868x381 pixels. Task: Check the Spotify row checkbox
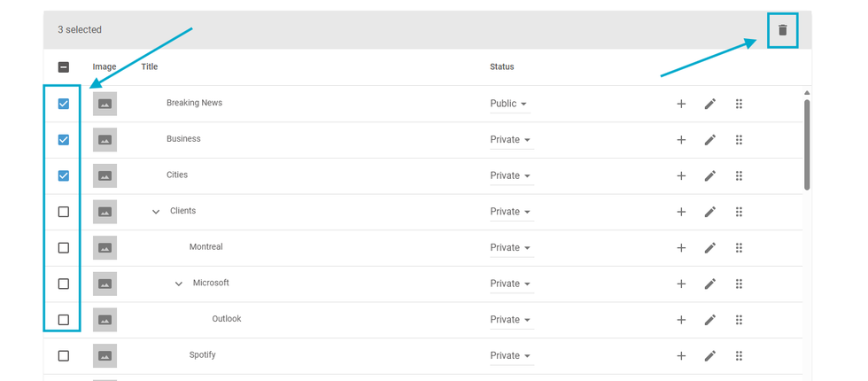64,355
